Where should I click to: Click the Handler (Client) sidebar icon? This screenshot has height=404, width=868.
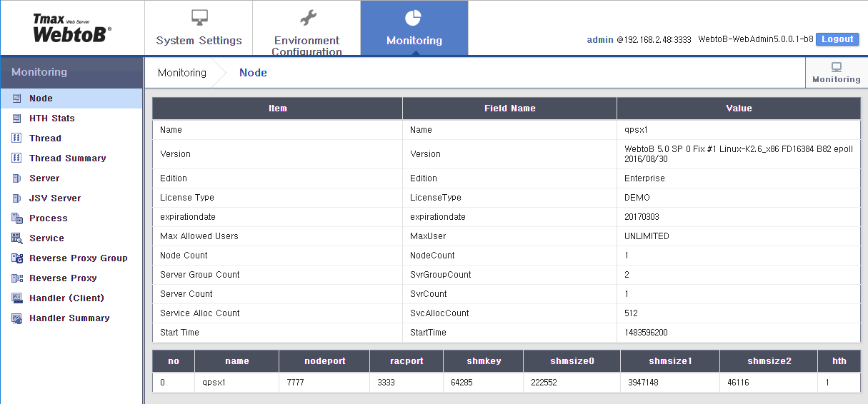pyautogui.click(x=17, y=298)
